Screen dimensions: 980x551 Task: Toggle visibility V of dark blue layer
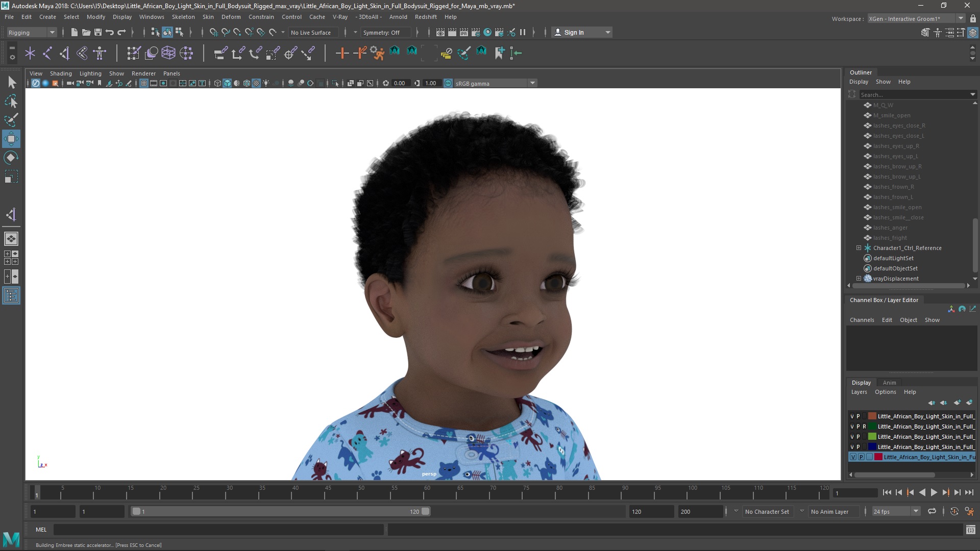coord(852,447)
